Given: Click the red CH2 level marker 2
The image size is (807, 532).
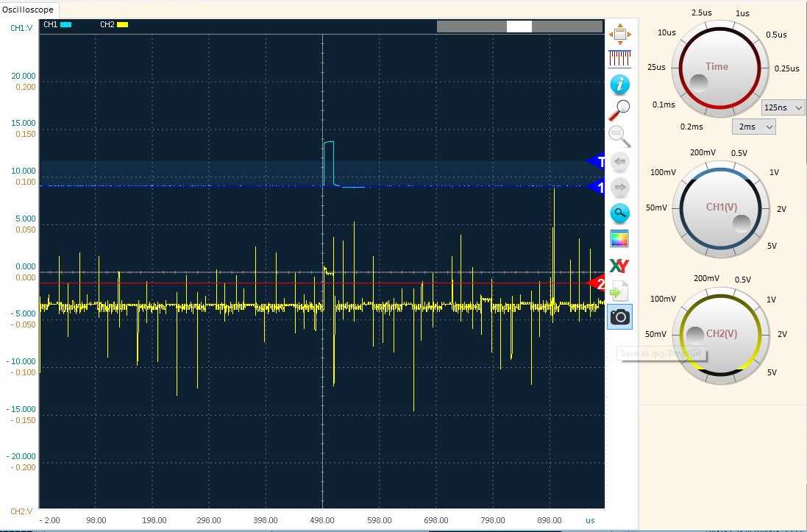Looking at the screenshot, I should point(597,283).
